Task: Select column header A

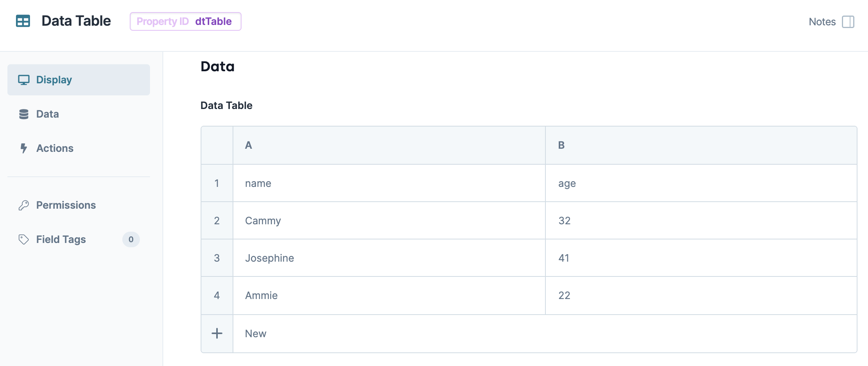Action: pyautogui.click(x=389, y=145)
